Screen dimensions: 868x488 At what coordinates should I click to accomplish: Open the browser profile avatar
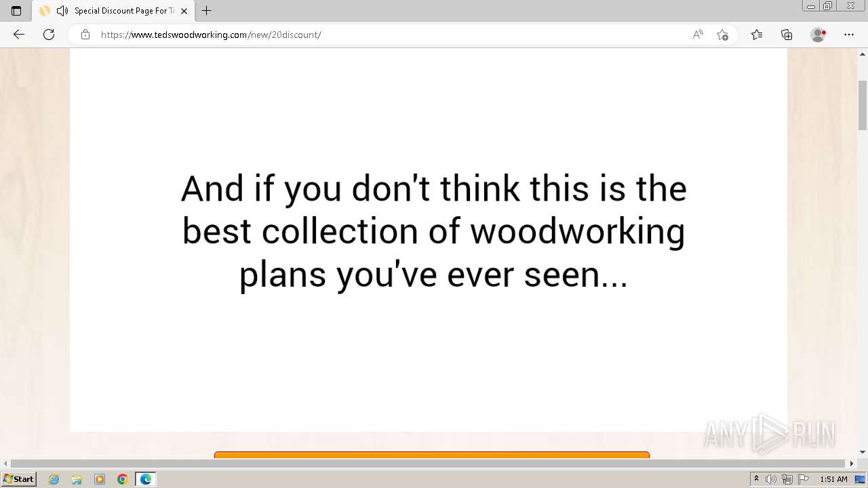click(x=818, y=35)
